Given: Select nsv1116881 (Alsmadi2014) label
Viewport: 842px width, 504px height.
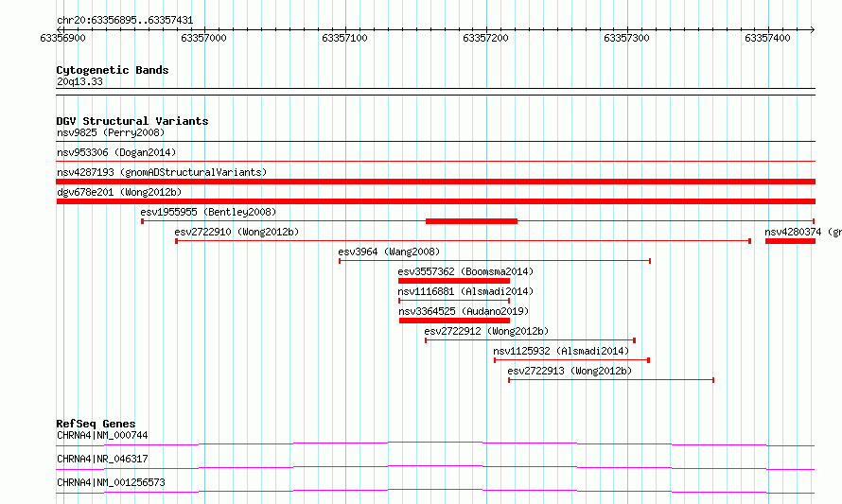Looking at the screenshot, I should pyautogui.click(x=465, y=291).
